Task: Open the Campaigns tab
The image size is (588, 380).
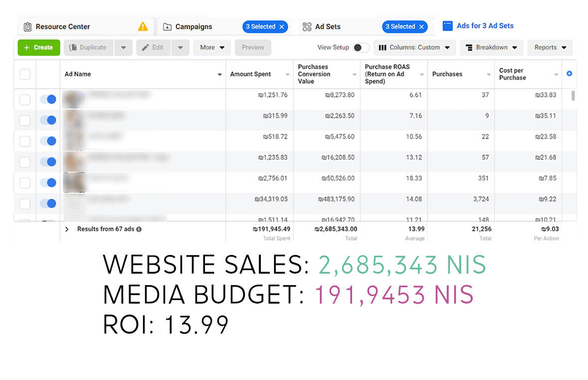Action: tap(194, 27)
